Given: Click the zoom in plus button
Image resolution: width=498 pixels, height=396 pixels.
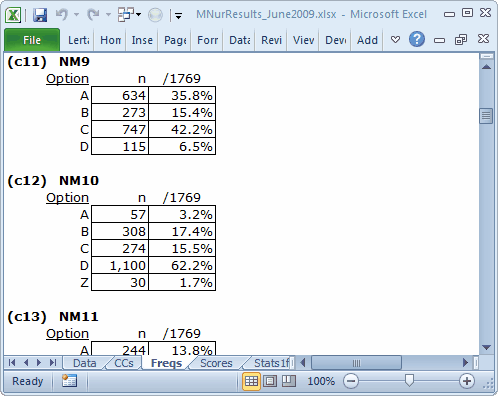Looking at the screenshot, I should coord(467,381).
